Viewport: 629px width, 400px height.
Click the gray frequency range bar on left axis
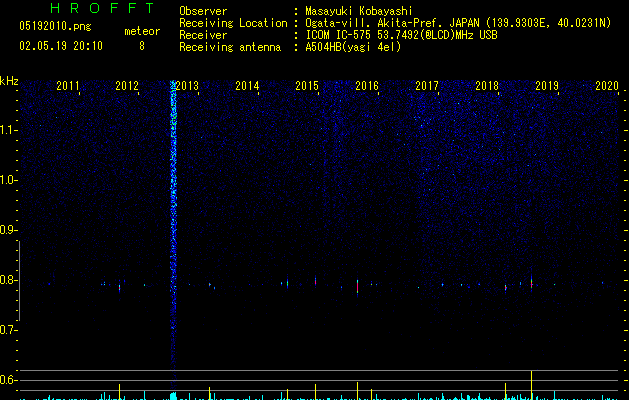click(19, 281)
